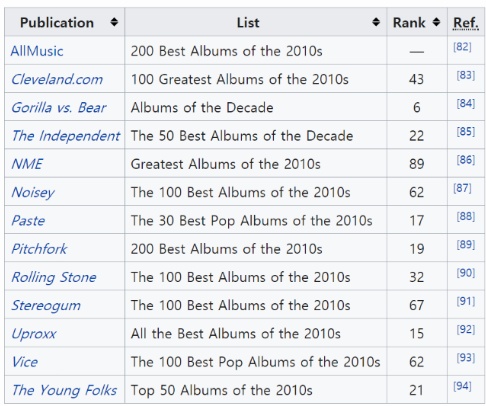Go to the Pitchfork article link
This screenshot has height=406, width=486.
tap(39, 249)
